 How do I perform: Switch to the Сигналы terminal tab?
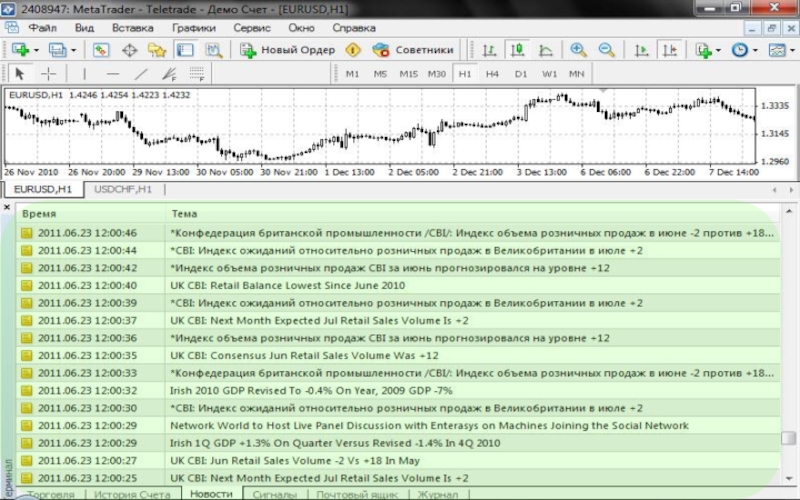[x=274, y=494]
